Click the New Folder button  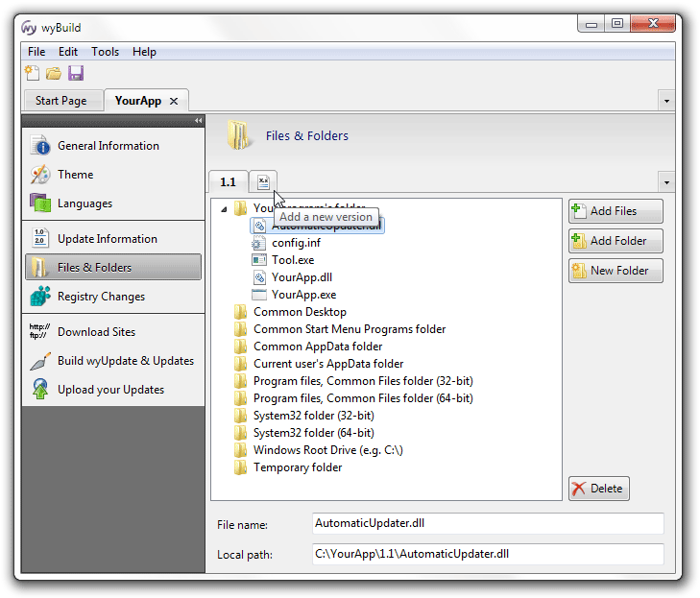[x=616, y=271]
